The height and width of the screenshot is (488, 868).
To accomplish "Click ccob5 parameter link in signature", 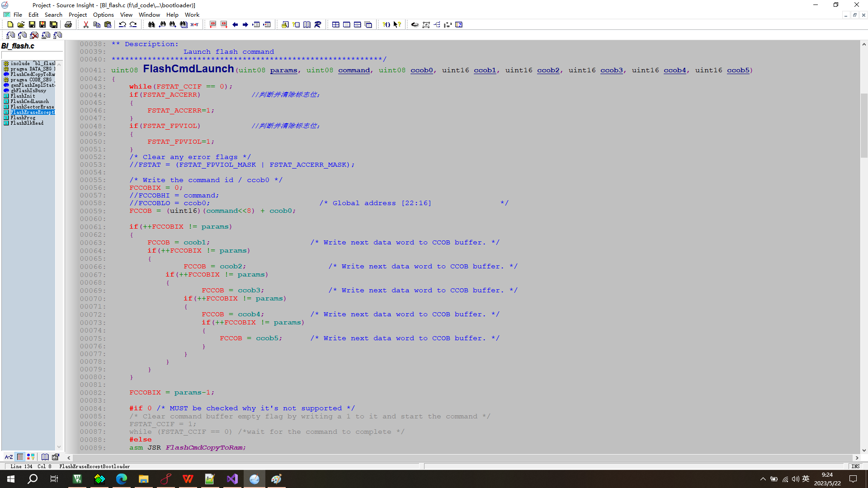I will pyautogui.click(x=738, y=70).
